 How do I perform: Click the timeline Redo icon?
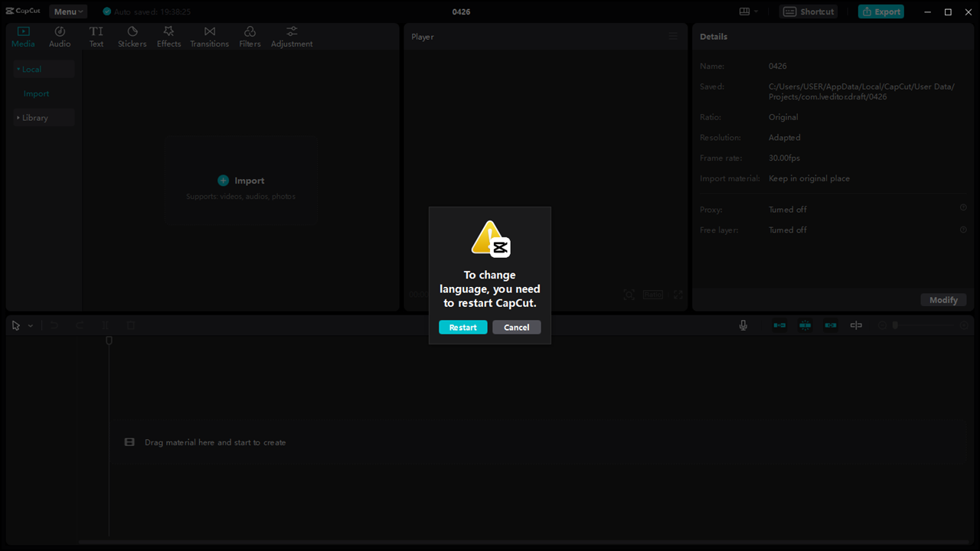click(80, 325)
